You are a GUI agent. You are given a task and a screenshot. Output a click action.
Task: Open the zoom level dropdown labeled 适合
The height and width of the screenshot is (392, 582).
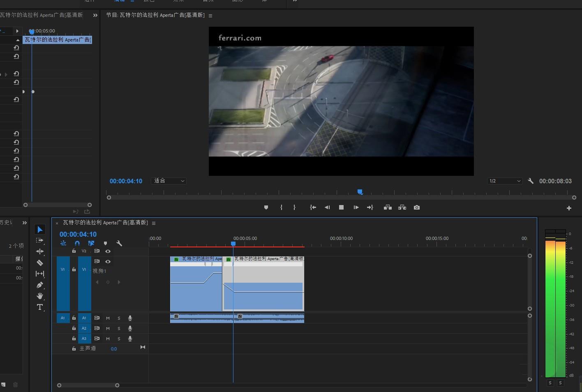169,181
